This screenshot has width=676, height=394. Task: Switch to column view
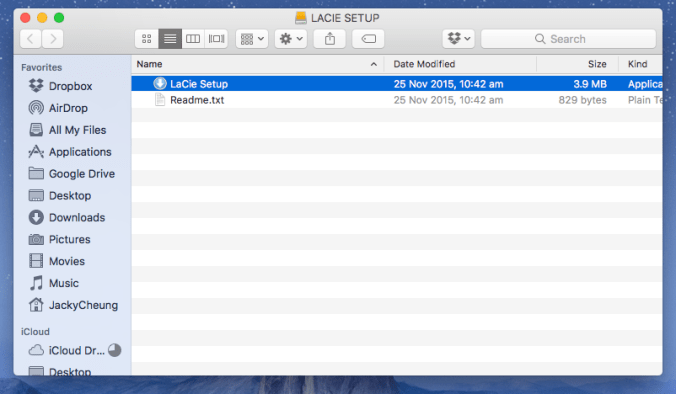point(193,39)
